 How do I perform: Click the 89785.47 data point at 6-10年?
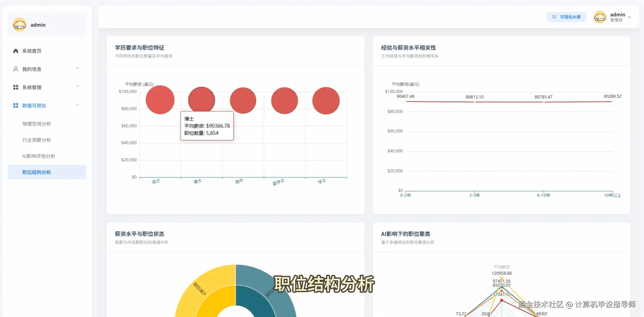click(544, 102)
